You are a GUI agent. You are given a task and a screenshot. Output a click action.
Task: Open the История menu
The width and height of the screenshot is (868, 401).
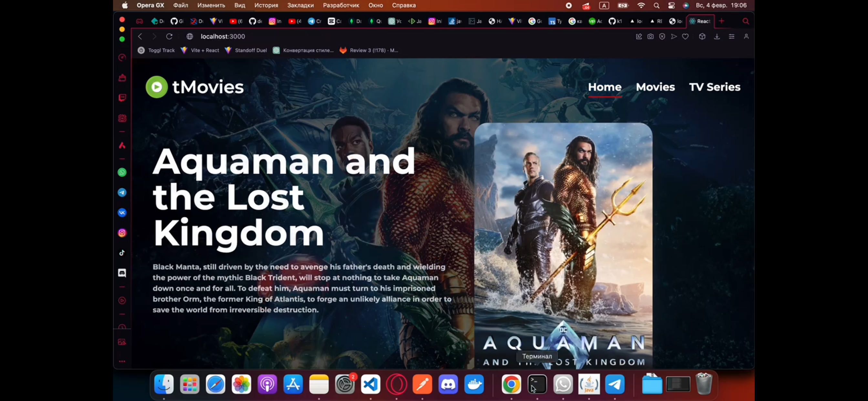coord(266,5)
